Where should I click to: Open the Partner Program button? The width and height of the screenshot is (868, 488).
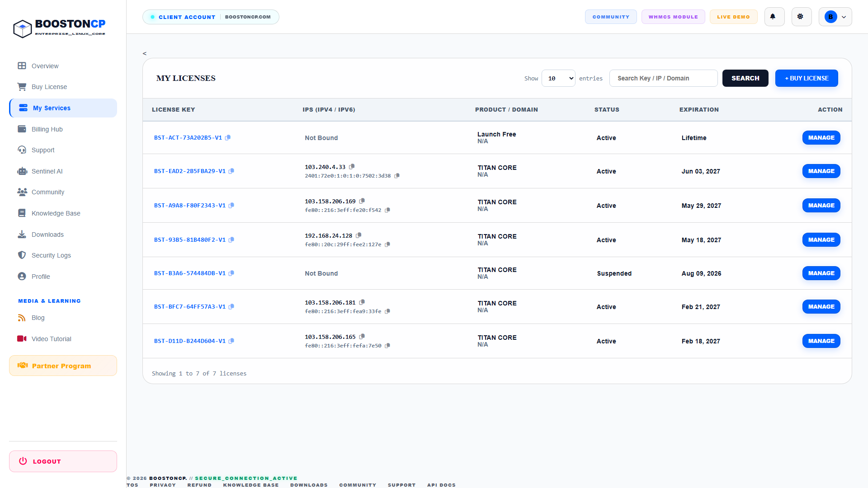(63, 366)
